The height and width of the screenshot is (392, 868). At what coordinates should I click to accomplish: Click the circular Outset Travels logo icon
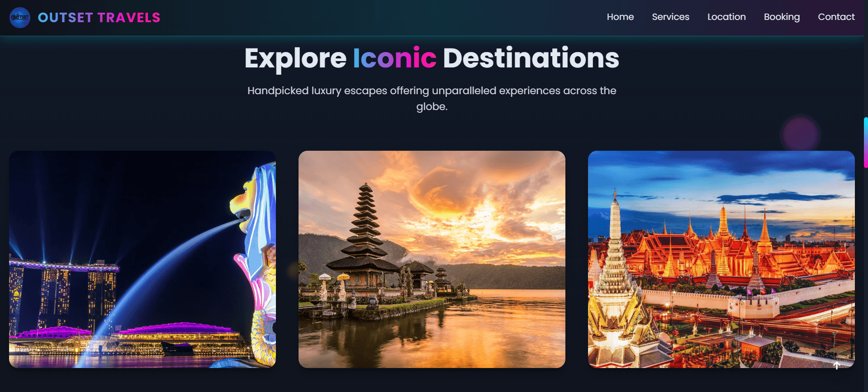coord(20,18)
